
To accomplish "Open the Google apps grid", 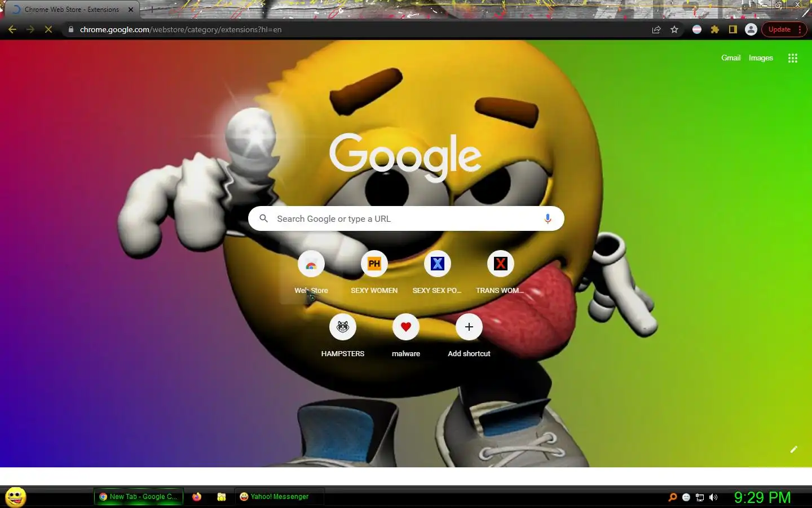I will point(793,58).
